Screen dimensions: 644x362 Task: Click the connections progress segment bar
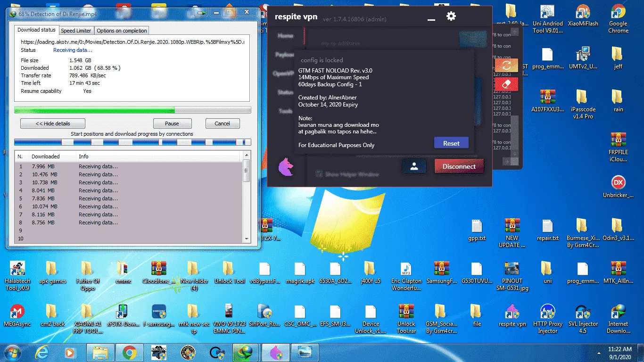[x=132, y=142]
